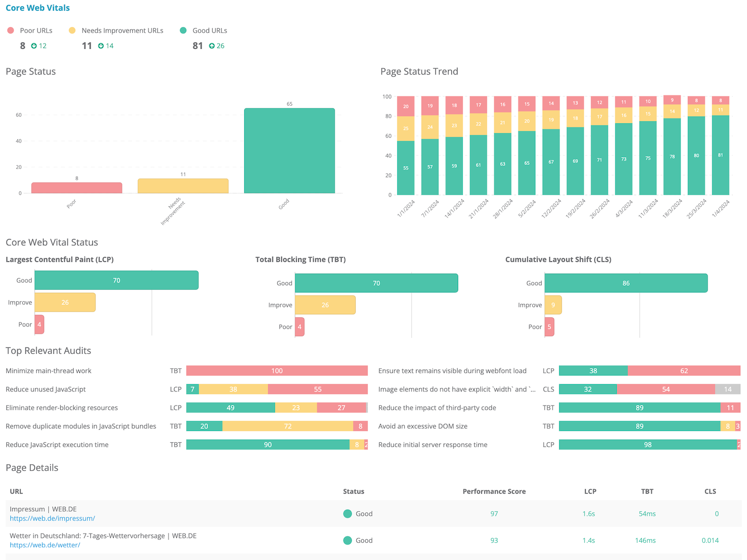The width and height of the screenshot is (747, 560).
Task: Click the LCP Good bar showing 70
Action: point(117,280)
